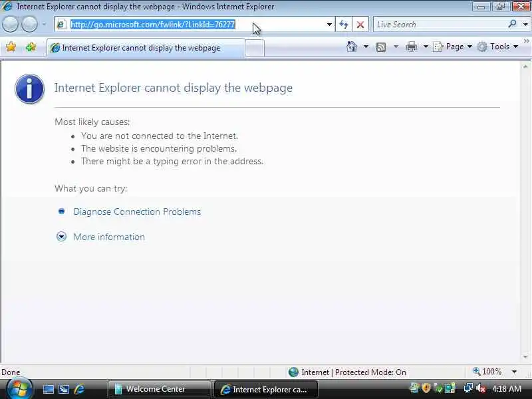Click the red Stop button
The image size is (532, 399).
[360, 25]
